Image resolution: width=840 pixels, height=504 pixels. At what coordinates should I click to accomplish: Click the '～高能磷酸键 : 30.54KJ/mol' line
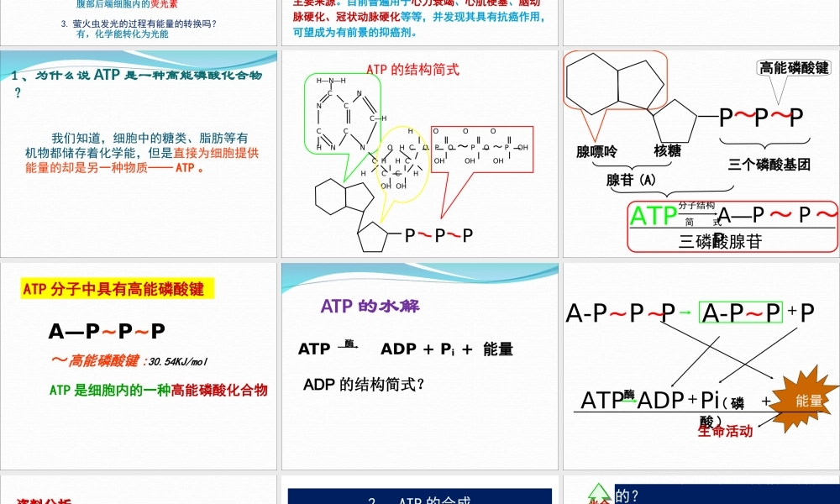pyautogui.click(x=129, y=361)
